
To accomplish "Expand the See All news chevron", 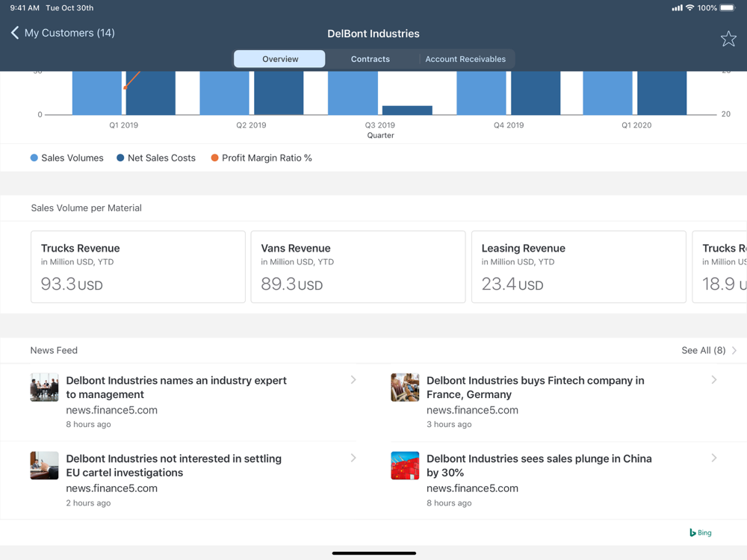I will pos(734,350).
